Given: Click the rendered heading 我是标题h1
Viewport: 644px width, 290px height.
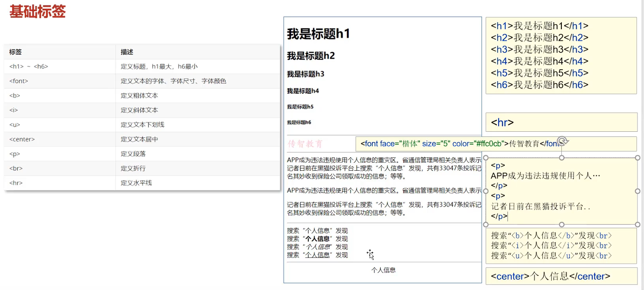Looking at the screenshot, I should pyautogui.click(x=319, y=33).
